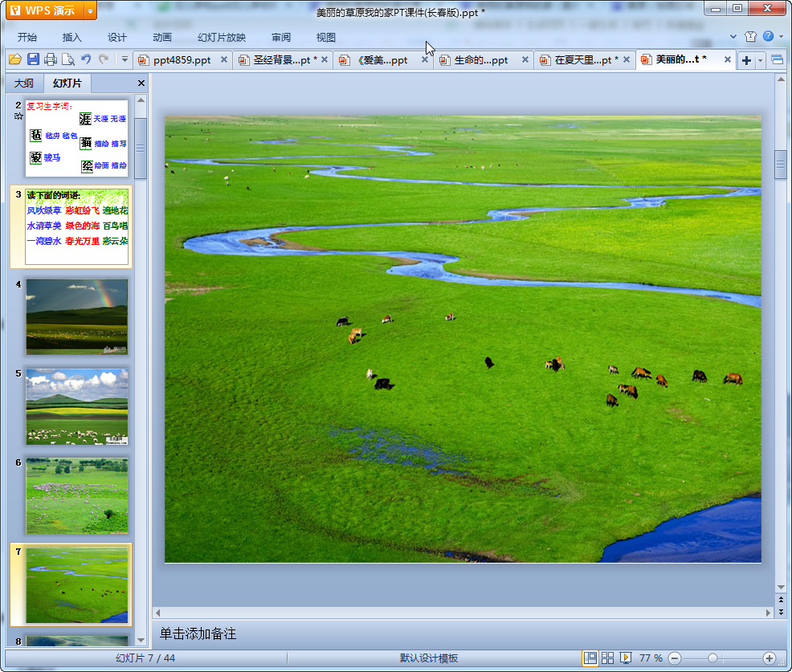Select slide 6 meadow thumbnail
The width and height of the screenshot is (792, 672).
tap(77, 496)
